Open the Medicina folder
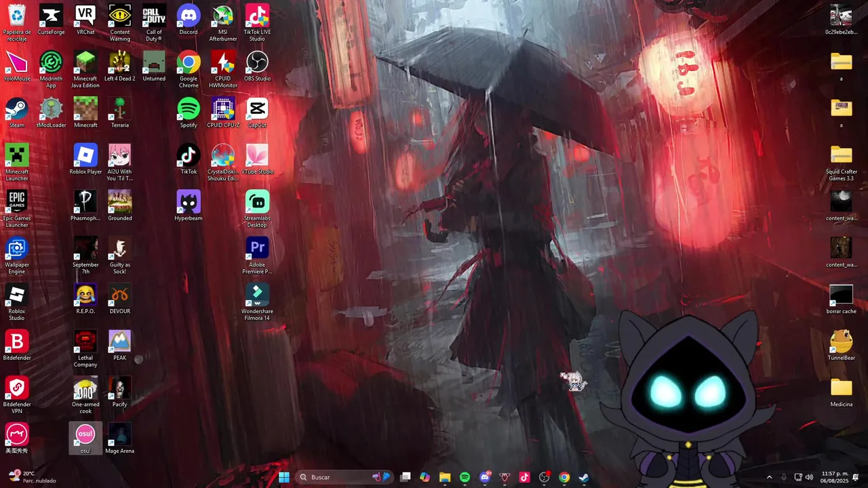Image resolution: width=868 pixels, height=488 pixels. click(x=842, y=392)
